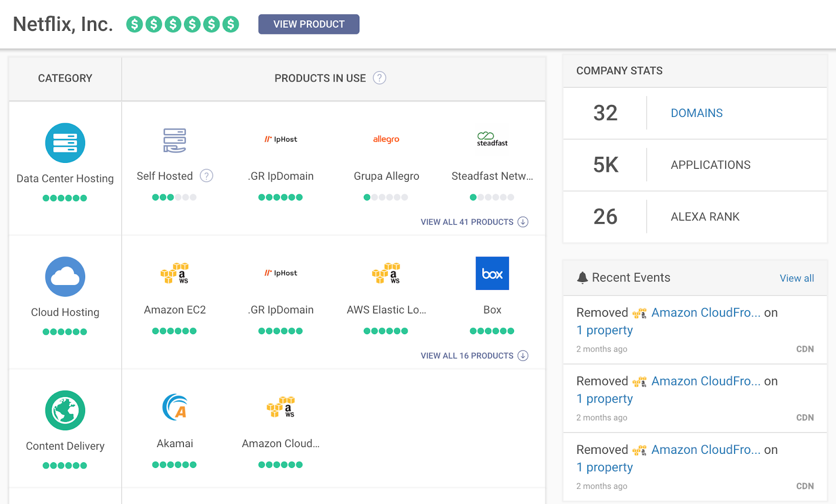The image size is (836, 504).
Task: Click the Content Delivery label
Action: [x=65, y=446]
